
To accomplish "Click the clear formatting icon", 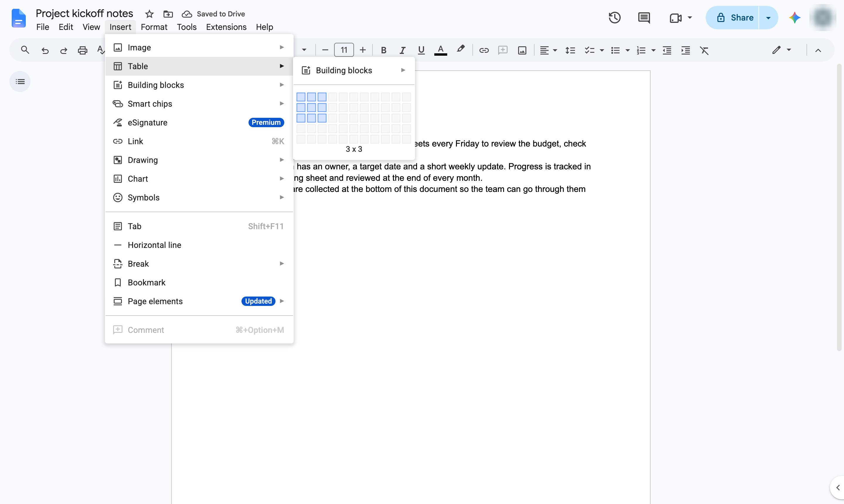I will [x=704, y=50].
